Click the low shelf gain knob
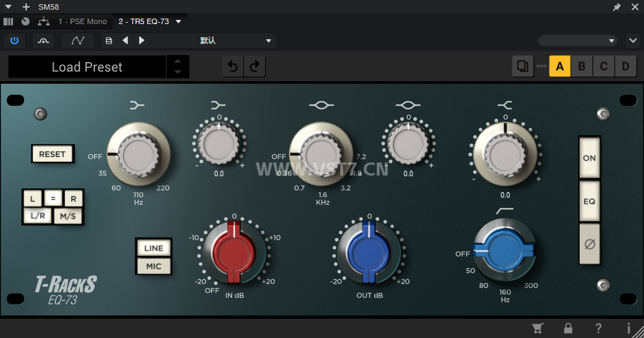The height and width of the screenshot is (338, 644). (219, 143)
